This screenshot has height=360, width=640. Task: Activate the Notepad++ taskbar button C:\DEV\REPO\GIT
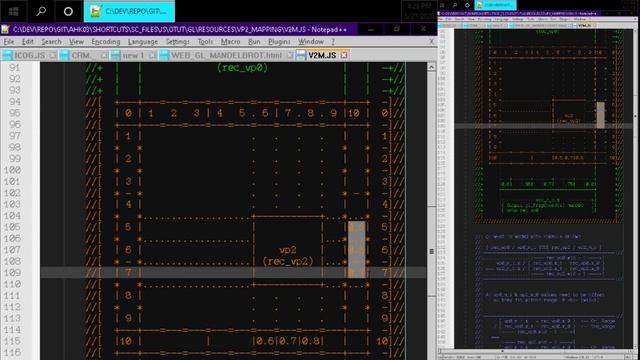(x=129, y=11)
